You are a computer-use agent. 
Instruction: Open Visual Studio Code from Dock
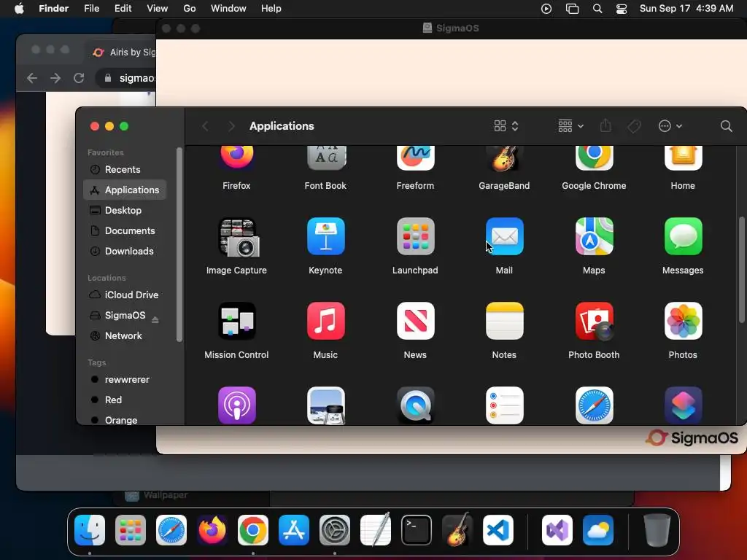(498, 530)
